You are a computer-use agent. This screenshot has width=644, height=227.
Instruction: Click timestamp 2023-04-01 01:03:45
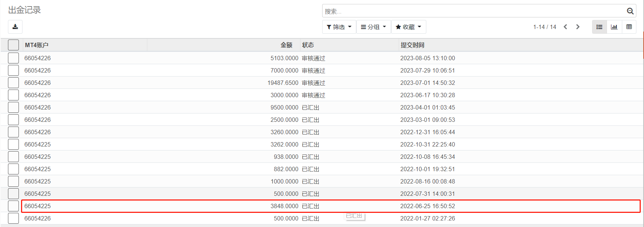[x=427, y=107]
